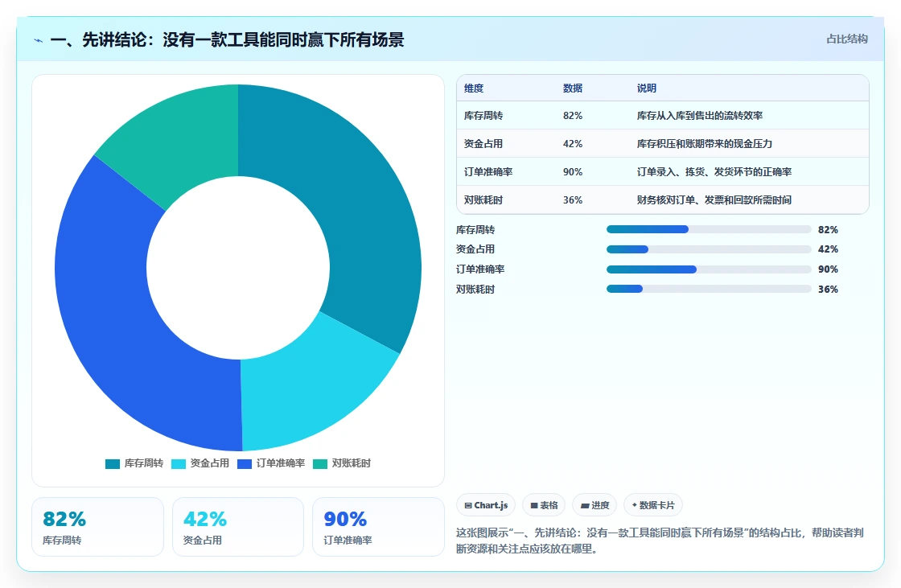Screen dimensions: 901x588
Task: Click the 库存周转 progress bar label
Action: tap(475, 230)
